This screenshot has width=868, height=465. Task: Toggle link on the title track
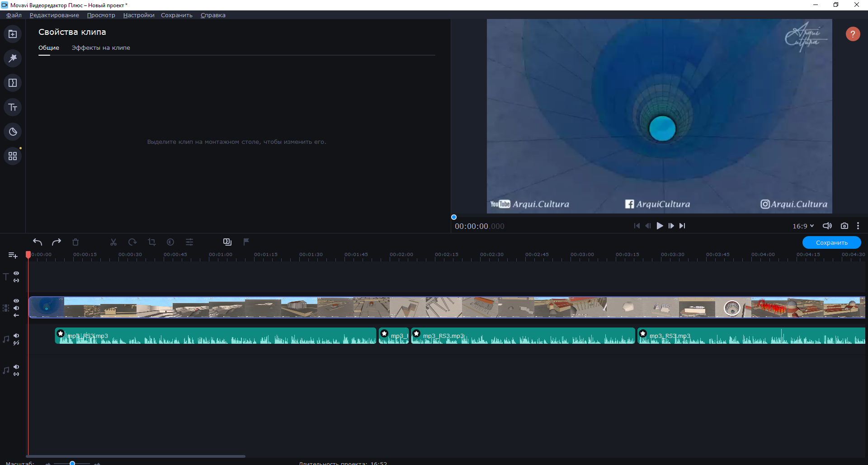16,280
